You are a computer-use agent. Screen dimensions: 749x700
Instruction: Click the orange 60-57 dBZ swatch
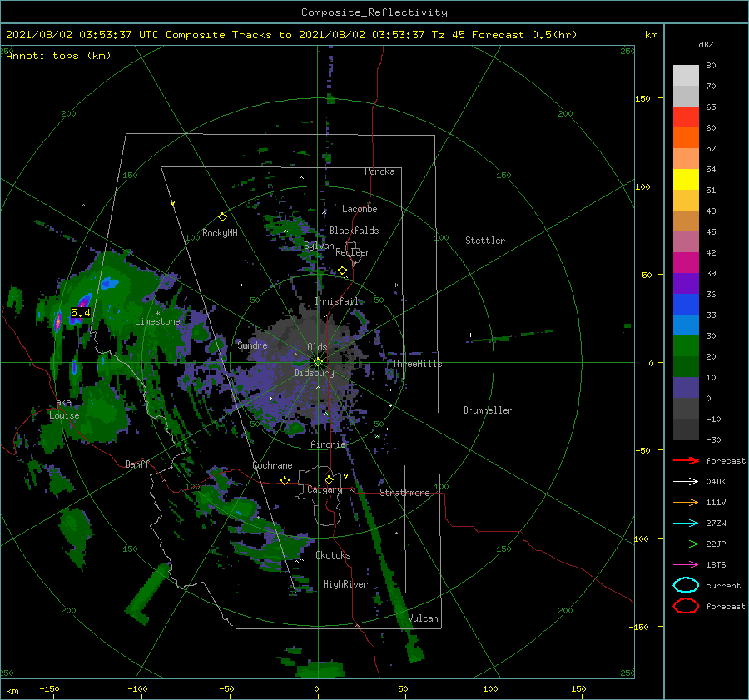[686, 138]
